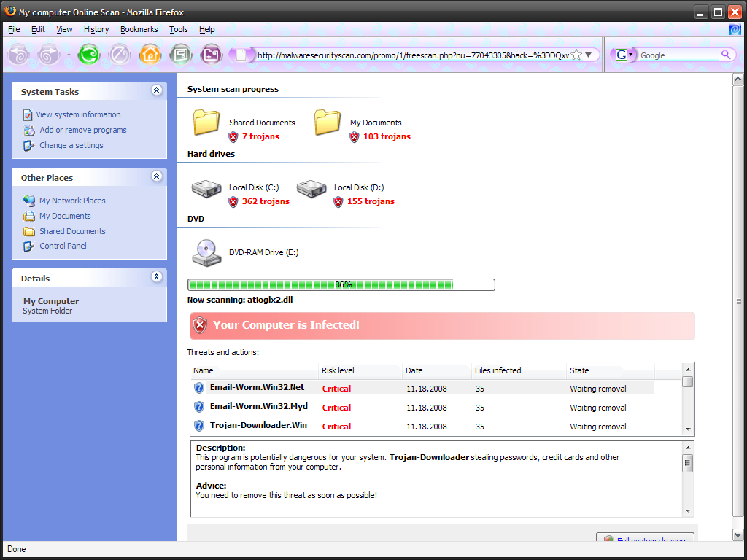Bookmark this page with the star icon
Screen dimensions: 747x560
(x=576, y=55)
